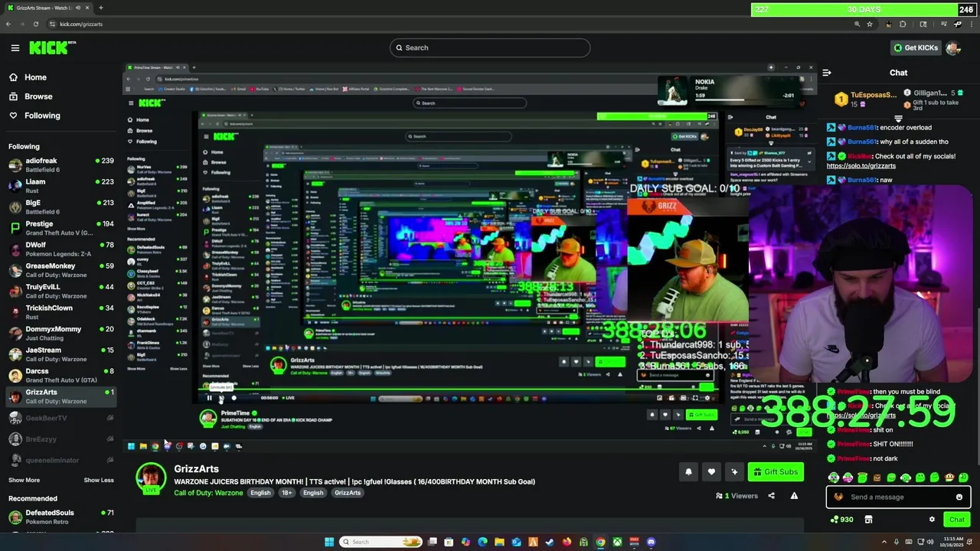The width and height of the screenshot is (980, 551).
Task: Reload the kick.com page
Action: [35, 24]
